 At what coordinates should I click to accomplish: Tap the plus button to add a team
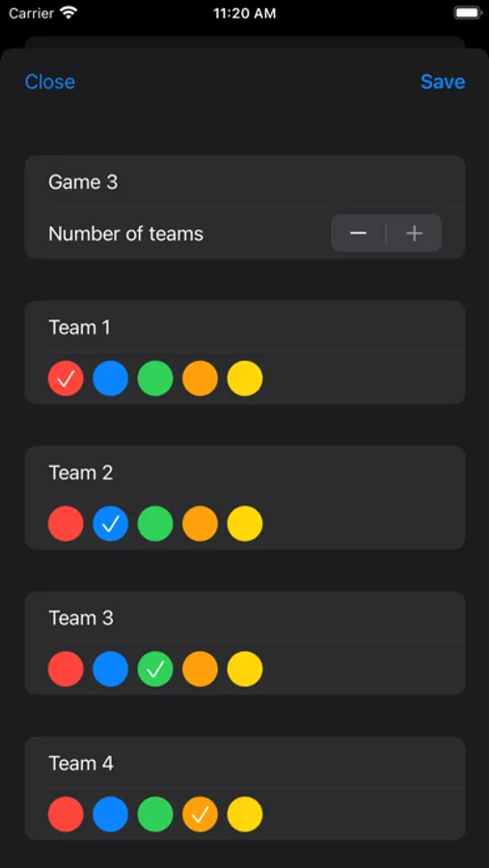(414, 233)
